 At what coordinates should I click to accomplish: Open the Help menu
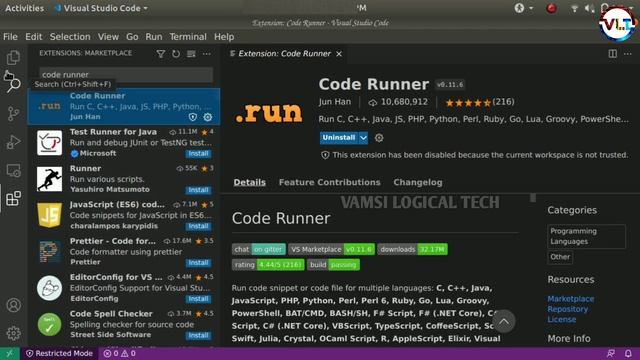pos(224,37)
